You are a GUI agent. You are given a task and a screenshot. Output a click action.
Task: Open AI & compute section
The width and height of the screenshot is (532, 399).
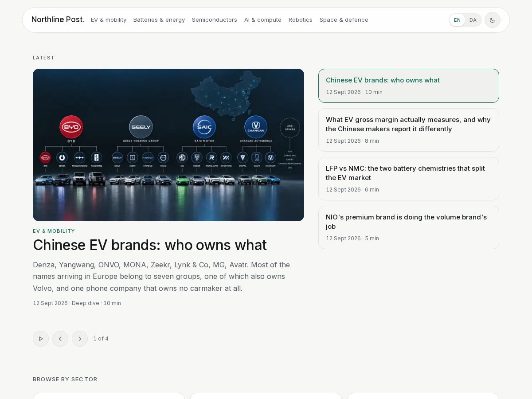[x=263, y=20]
